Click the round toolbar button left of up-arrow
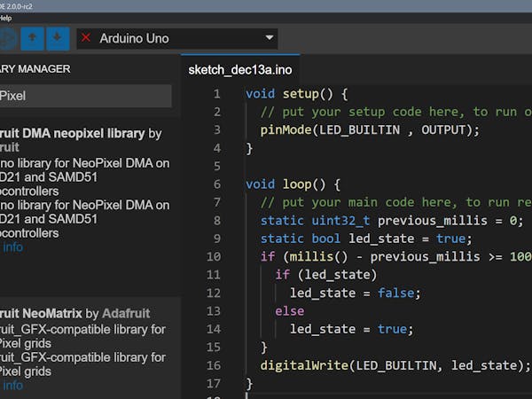Image resolution: width=532 pixels, height=399 pixels. 7,39
